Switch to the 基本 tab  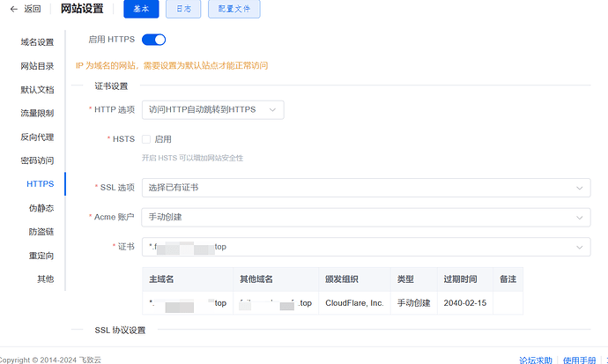pyautogui.click(x=141, y=9)
